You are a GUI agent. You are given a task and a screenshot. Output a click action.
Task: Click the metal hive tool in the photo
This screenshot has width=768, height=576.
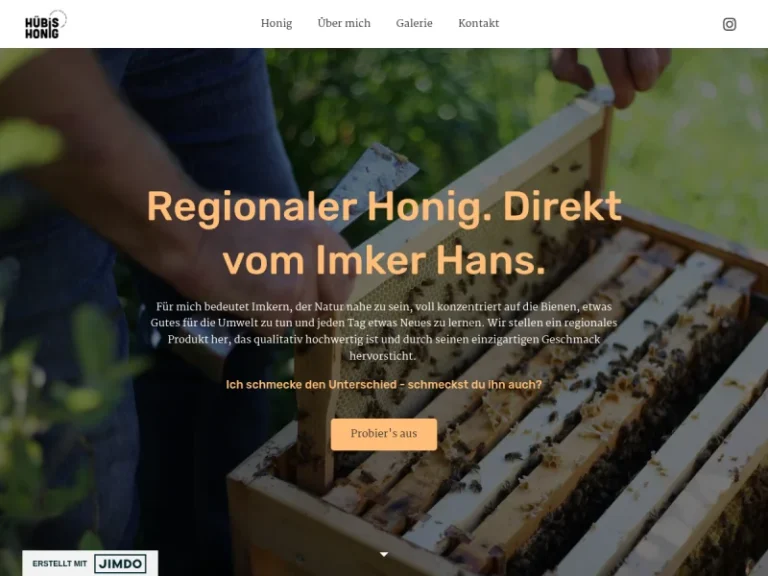[x=375, y=184]
